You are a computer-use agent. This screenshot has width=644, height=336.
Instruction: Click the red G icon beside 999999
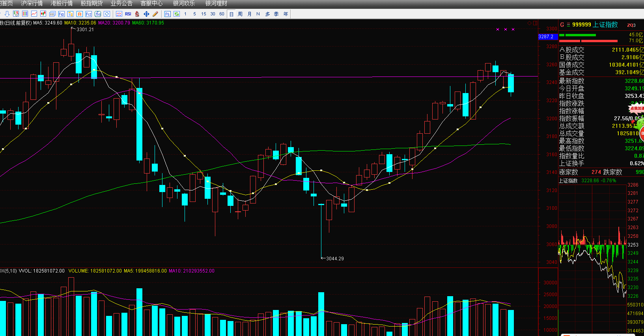point(562,24)
